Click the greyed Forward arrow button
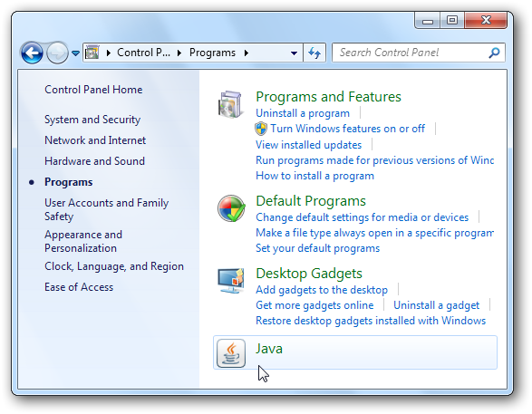 coord(57,53)
